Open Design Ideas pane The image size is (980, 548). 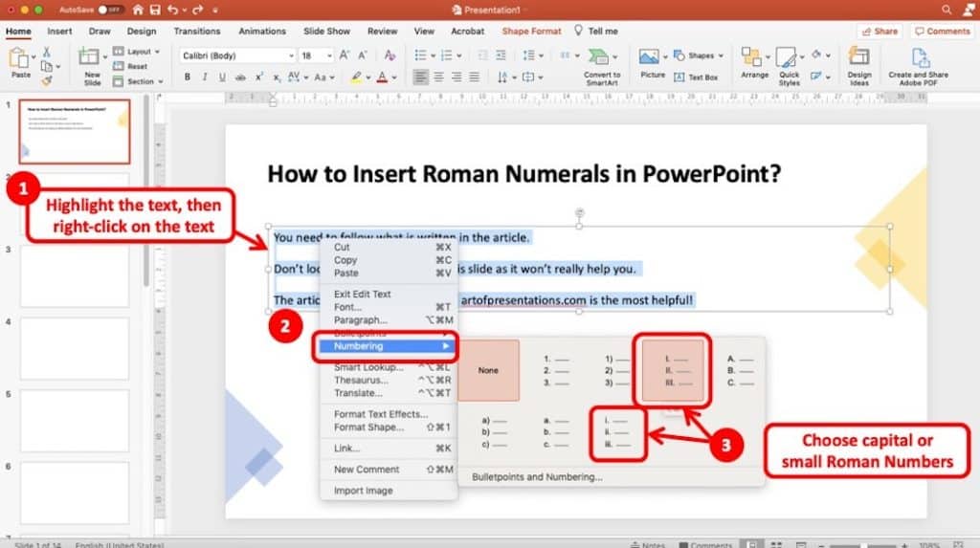pyautogui.click(x=859, y=66)
